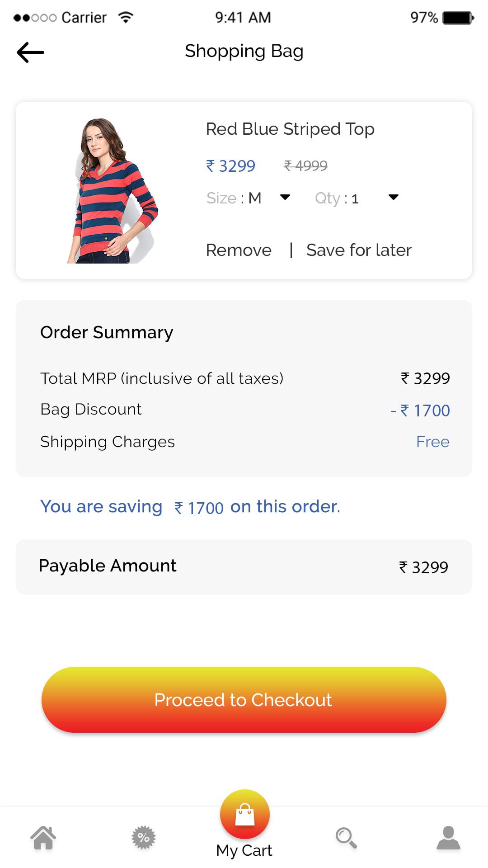Expand the Qty dropdown arrow
The image size is (488, 868).
pos(394,197)
